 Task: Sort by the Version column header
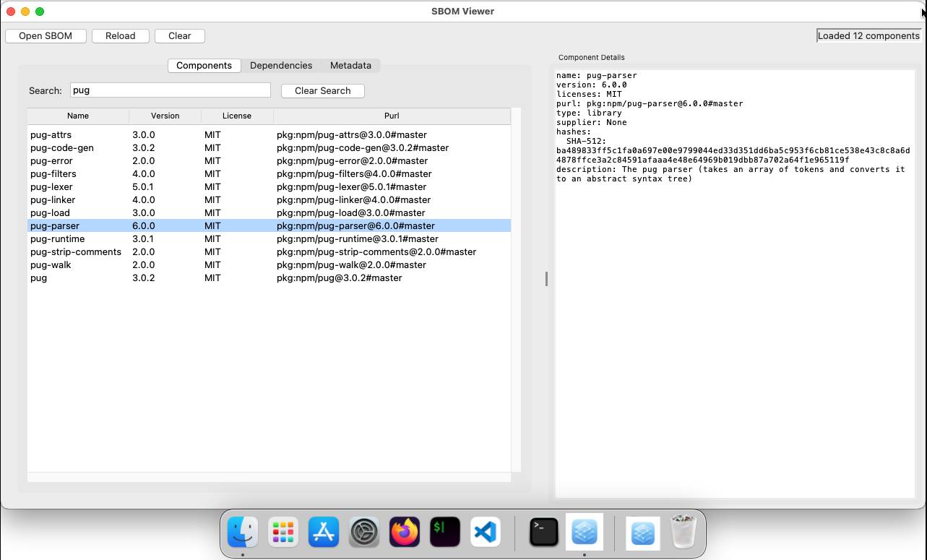pyautogui.click(x=165, y=116)
